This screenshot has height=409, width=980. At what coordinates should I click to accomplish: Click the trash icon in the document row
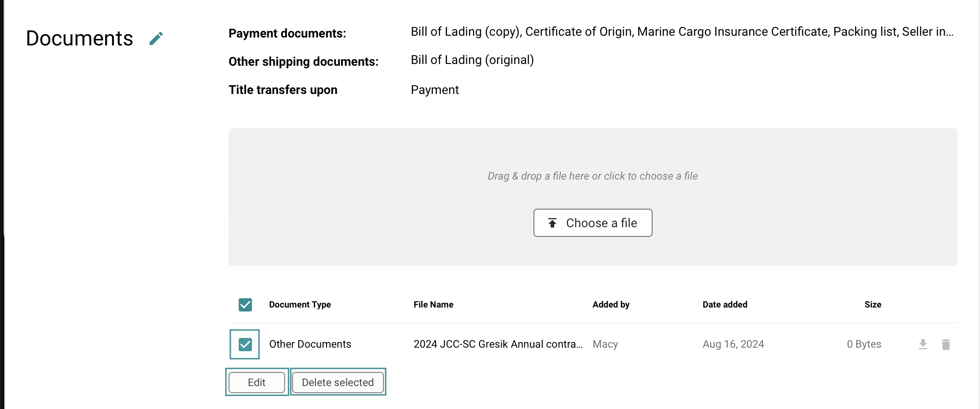[946, 344]
